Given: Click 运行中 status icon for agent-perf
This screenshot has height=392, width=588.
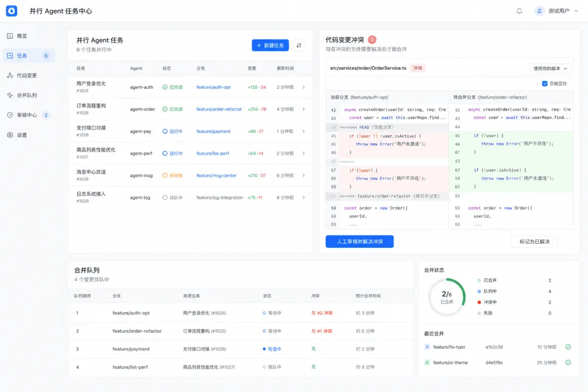Looking at the screenshot, I should [164, 154].
